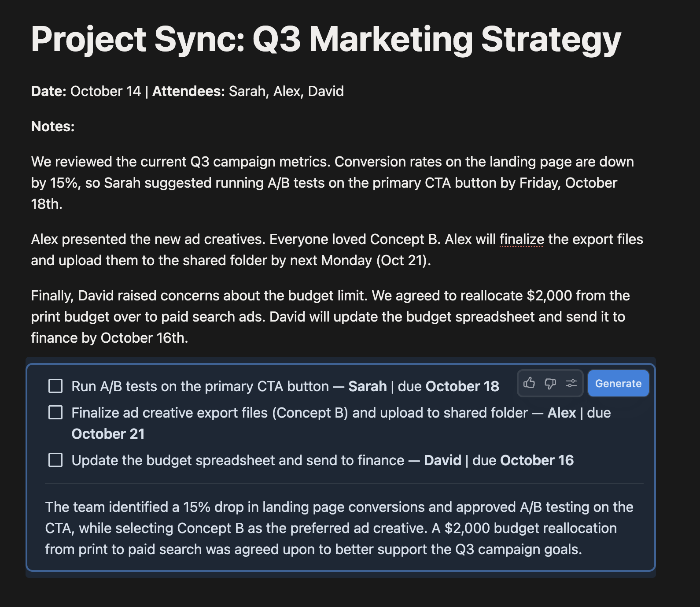Click the Notes: heading
700x607 pixels.
(53, 126)
